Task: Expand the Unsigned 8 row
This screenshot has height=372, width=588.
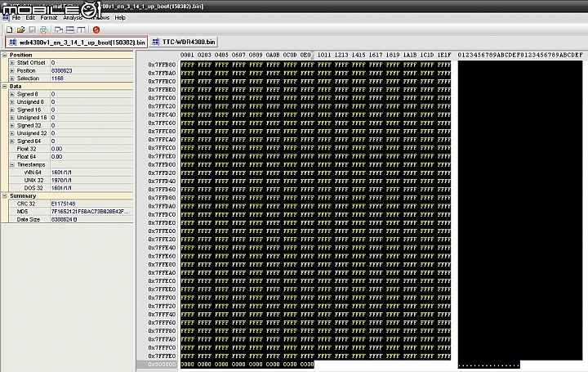Action: click(x=12, y=102)
